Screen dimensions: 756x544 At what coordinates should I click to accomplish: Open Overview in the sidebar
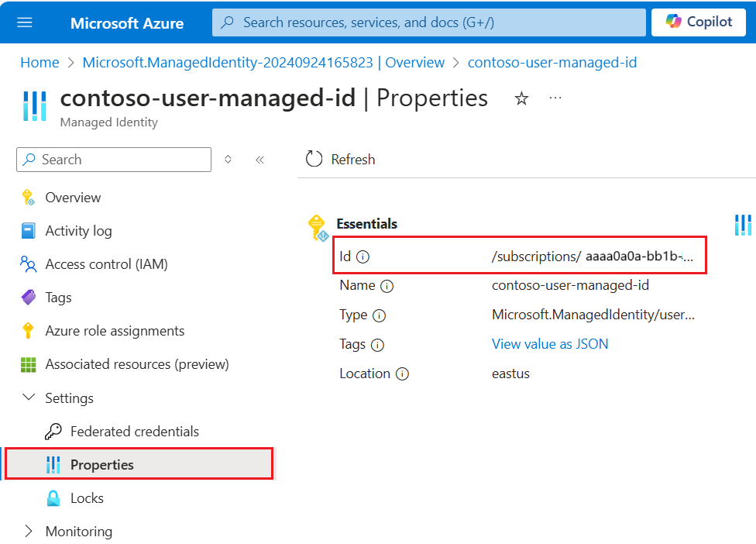tap(73, 198)
